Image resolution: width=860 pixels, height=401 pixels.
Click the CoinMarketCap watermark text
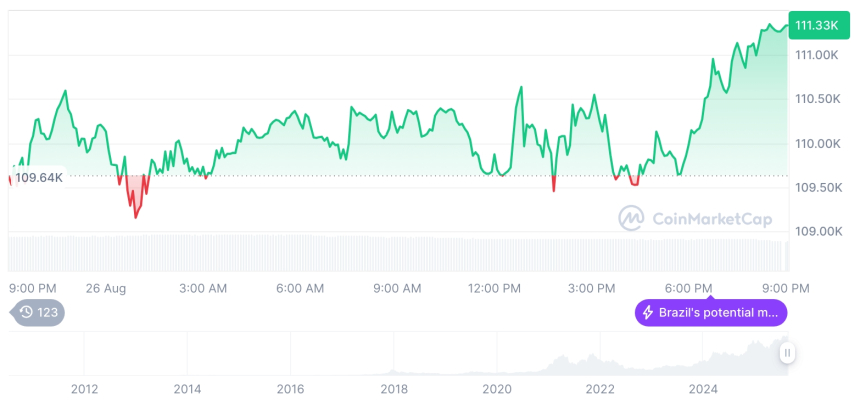click(x=711, y=219)
